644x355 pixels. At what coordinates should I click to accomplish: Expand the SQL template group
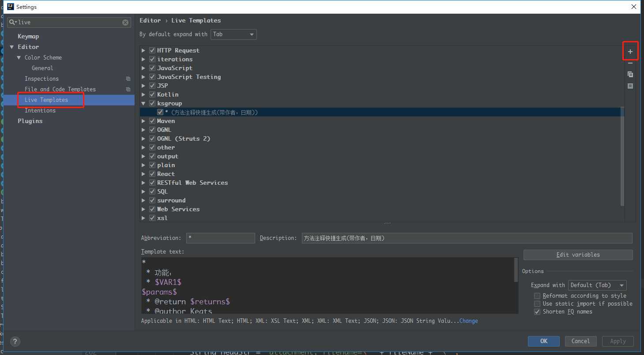coord(143,192)
